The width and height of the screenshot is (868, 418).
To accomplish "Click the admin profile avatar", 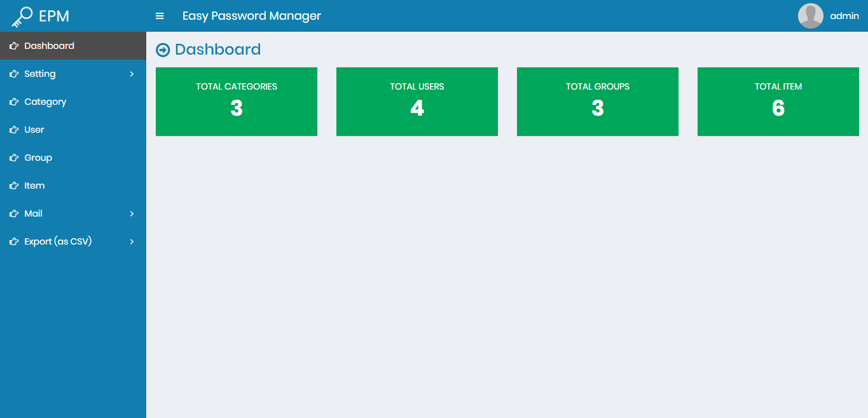I will tap(810, 15).
